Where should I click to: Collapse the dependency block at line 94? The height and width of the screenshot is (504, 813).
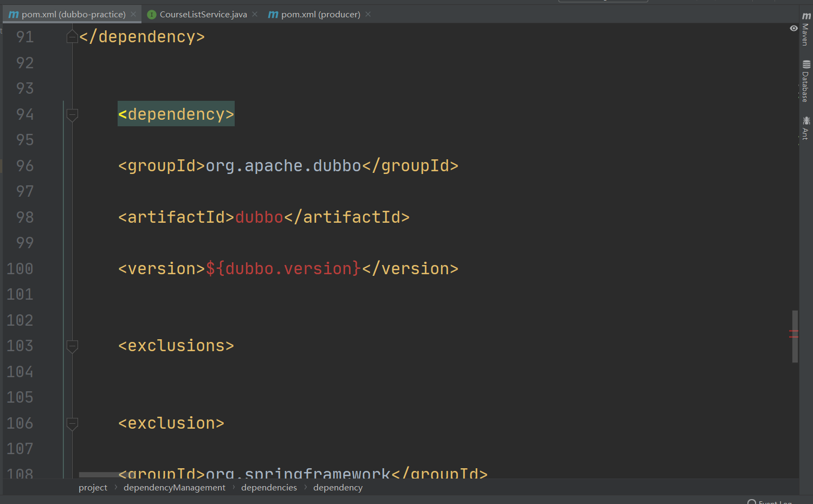pyautogui.click(x=72, y=114)
